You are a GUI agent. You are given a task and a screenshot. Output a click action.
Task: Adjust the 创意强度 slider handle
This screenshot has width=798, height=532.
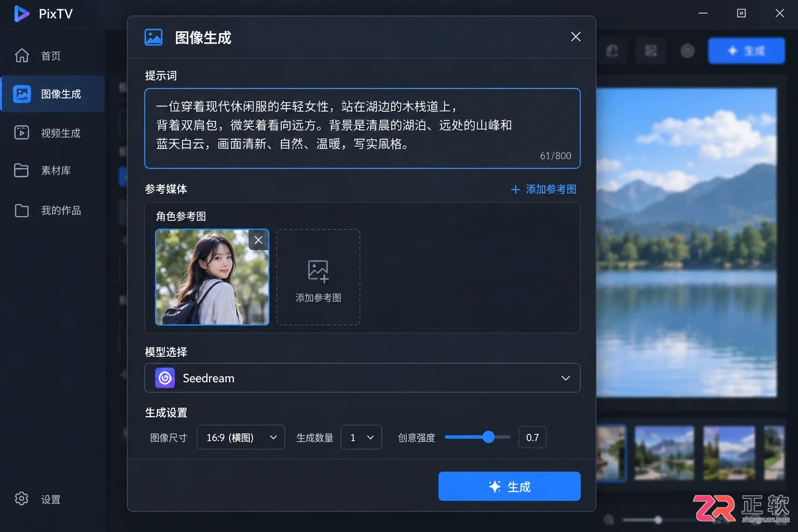coord(488,437)
